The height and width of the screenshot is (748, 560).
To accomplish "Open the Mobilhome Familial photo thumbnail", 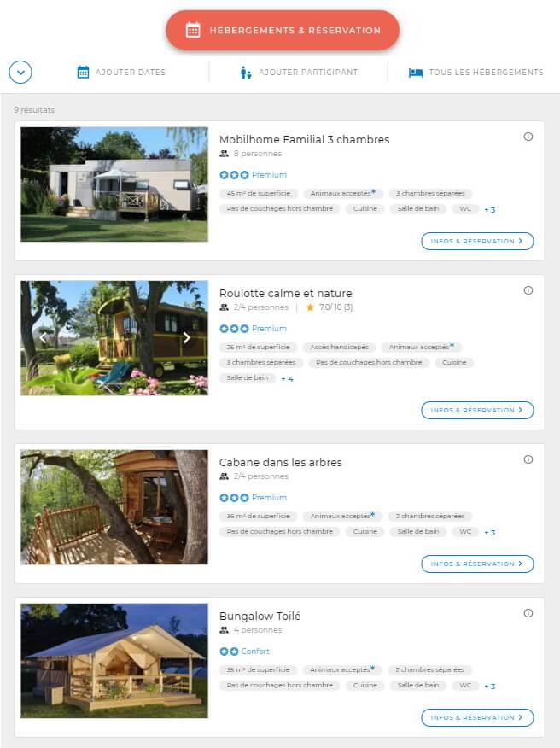I will pyautogui.click(x=114, y=184).
